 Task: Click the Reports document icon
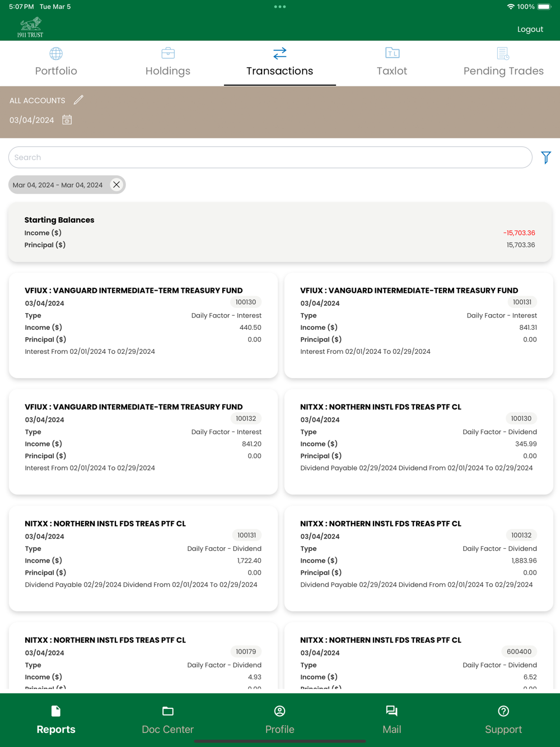(56, 711)
